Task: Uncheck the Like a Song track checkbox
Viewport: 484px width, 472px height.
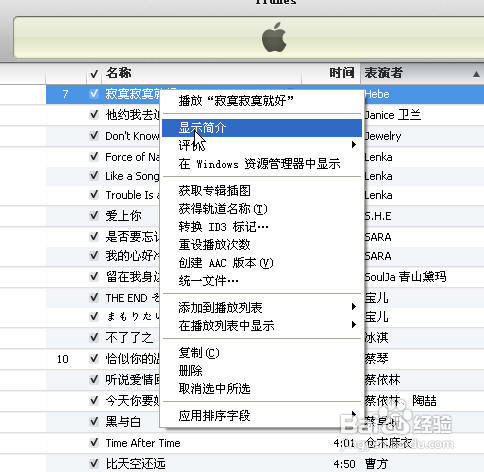Action: click(94, 175)
